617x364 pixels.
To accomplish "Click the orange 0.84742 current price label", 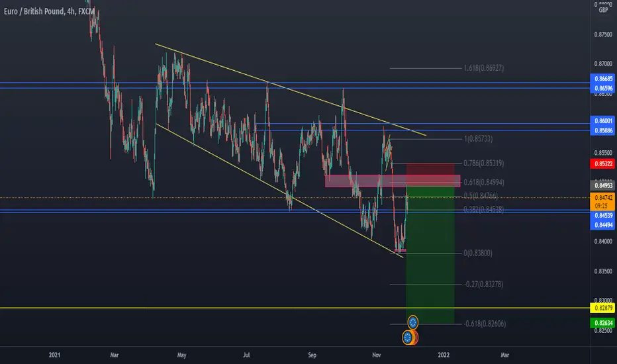I will pyautogui.click(x=603, y=197).
